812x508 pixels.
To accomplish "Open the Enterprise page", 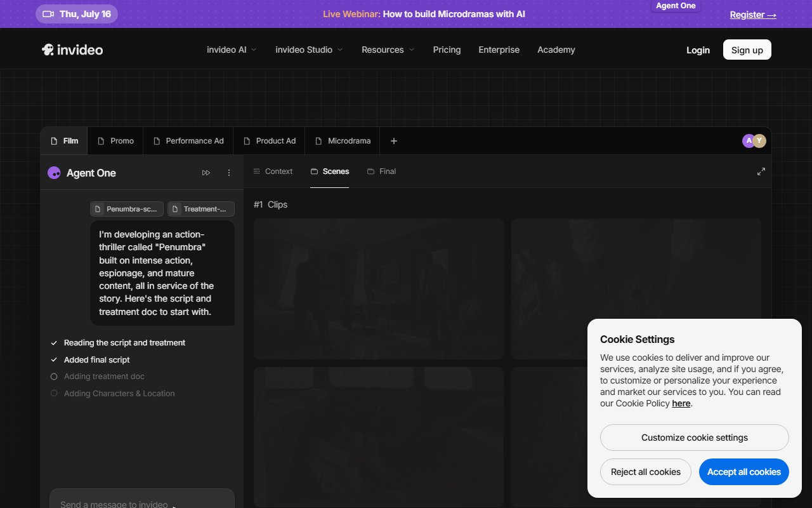I will tap(499, 50).
